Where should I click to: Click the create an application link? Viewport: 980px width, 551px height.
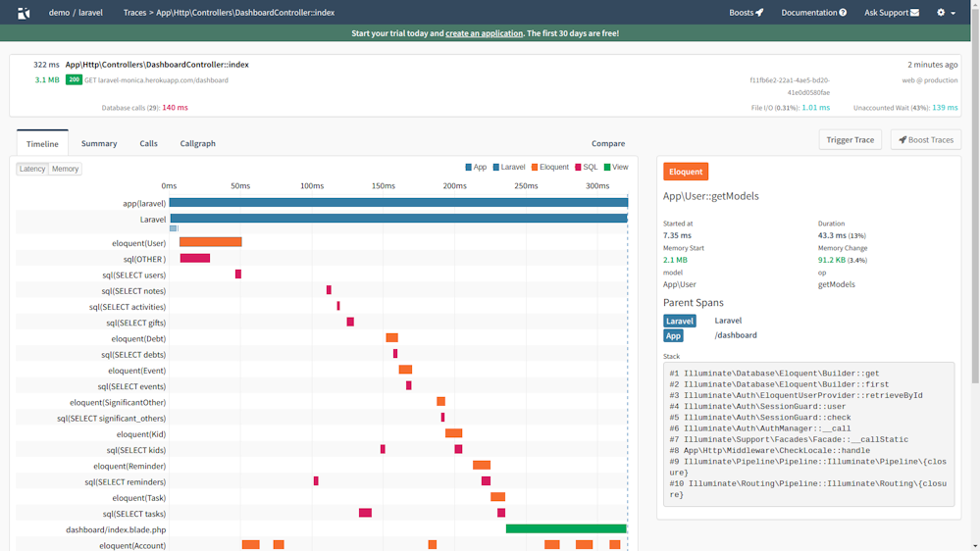(x=484, y=33)
